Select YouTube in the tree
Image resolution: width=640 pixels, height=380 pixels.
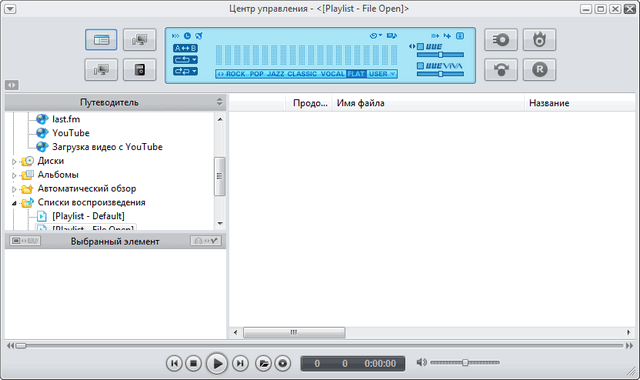71,133
